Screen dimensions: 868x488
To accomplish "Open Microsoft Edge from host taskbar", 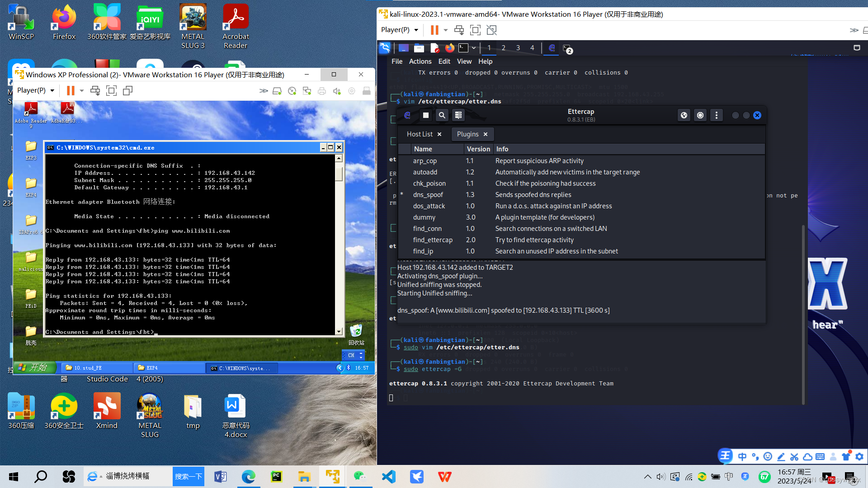I will [248, 477].
